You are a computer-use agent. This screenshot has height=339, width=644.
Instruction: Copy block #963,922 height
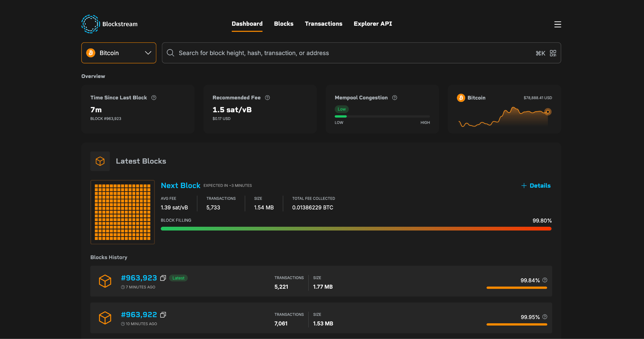[163, 315]
